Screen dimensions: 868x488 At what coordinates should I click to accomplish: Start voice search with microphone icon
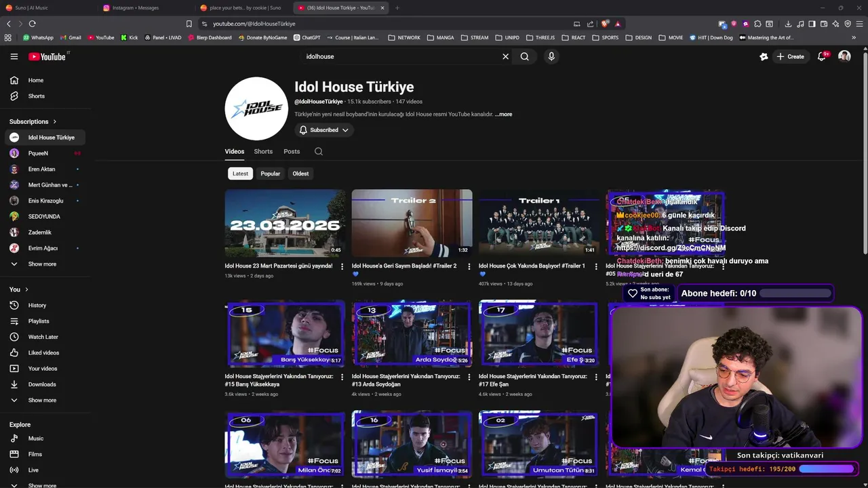coord(551,56)
